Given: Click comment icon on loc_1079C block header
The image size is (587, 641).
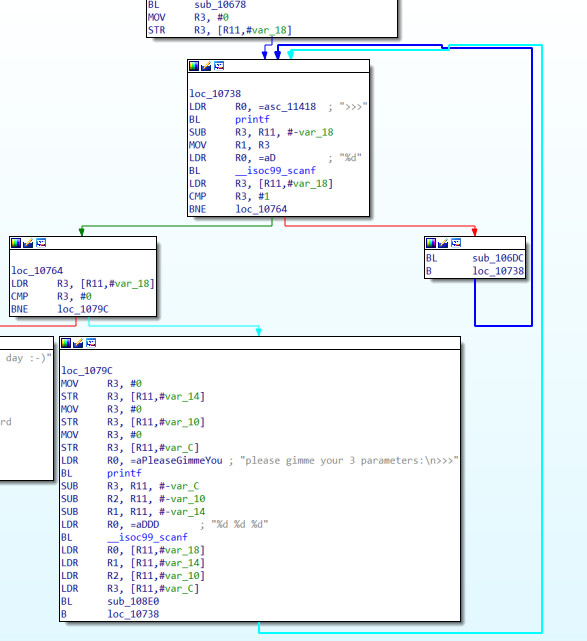Looking at the screenshot, I should [x=91, y=343].
